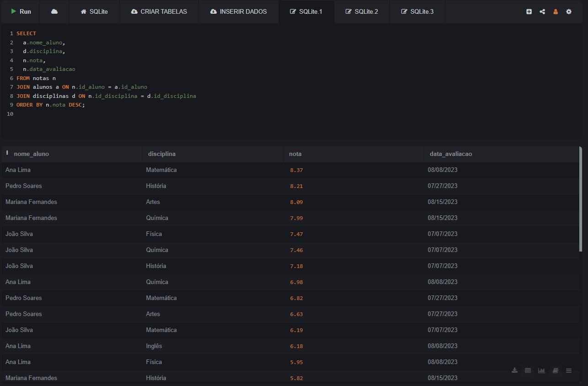Click Ana Lima in the 8.37 row
Image resolution: width=588 pixels, height=386 pixels.
coord(18,170)
